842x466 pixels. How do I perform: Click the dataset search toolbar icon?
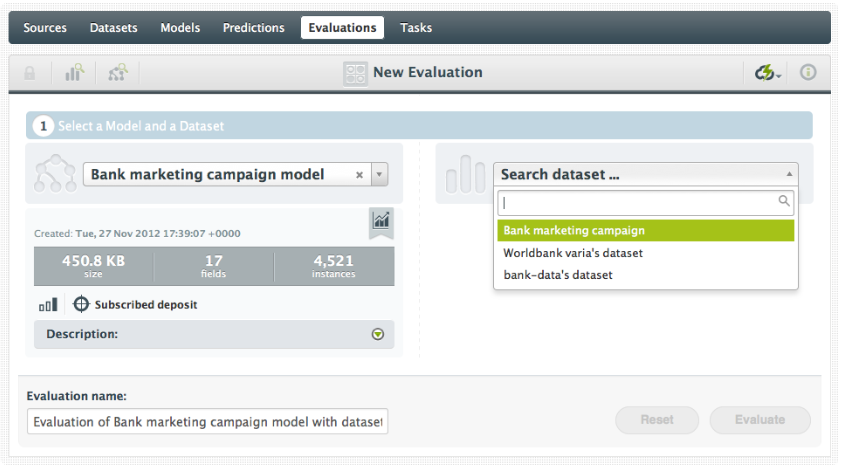74,73
